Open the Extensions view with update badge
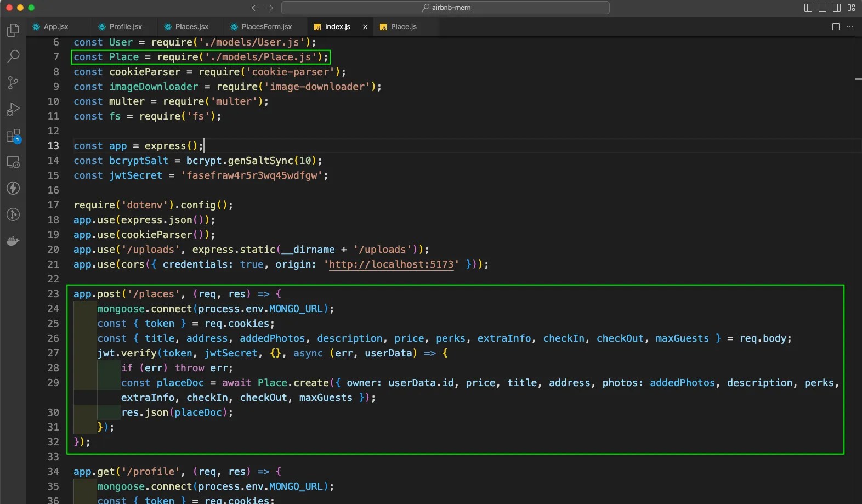Viewport: 862px width, 504px height. click(x=13, y=135)
